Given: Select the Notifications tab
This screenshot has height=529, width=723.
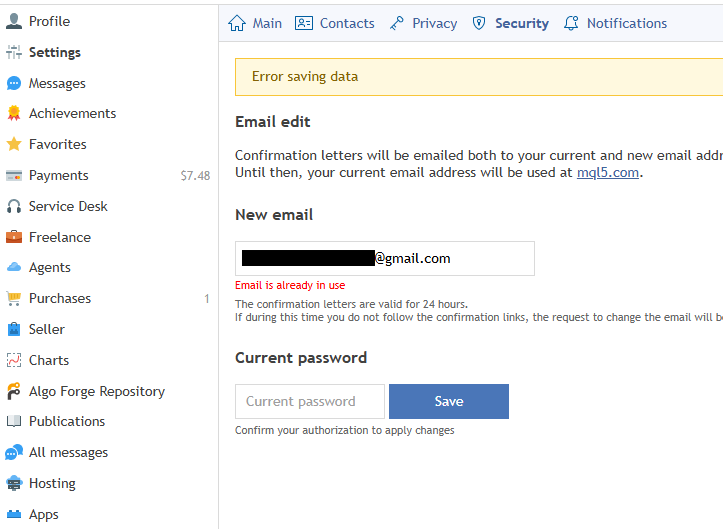Looking at the screenshot, I should (615, 23).
